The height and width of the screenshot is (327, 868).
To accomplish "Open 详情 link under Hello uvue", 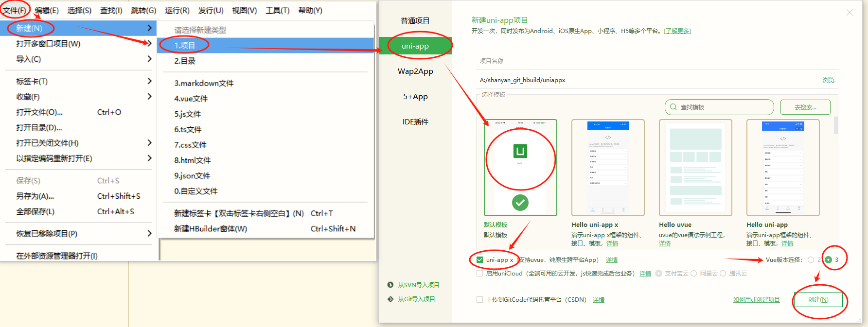I will [665, 243].
